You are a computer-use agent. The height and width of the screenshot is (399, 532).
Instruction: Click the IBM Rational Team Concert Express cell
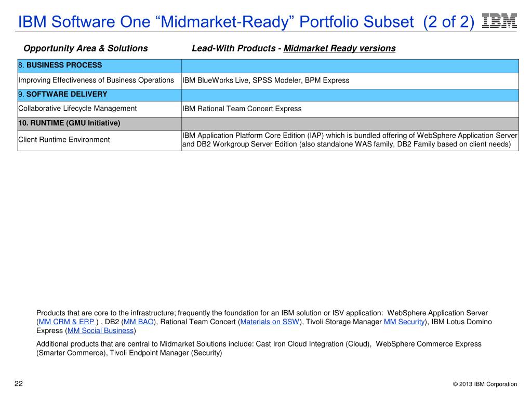tap(350, 109)
